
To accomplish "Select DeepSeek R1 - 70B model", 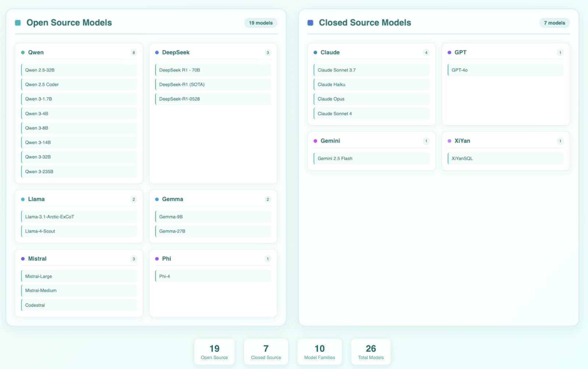I will coord(213,70).
